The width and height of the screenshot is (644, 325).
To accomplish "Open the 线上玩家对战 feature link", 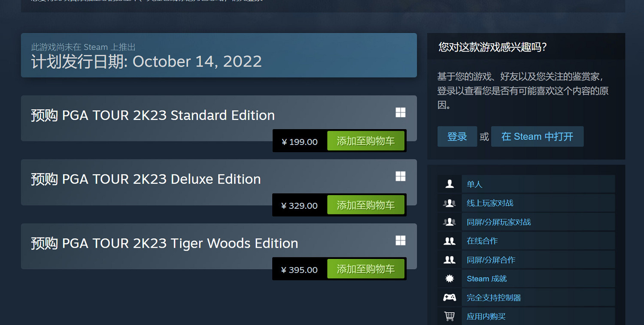I will [x=489, y=203].
